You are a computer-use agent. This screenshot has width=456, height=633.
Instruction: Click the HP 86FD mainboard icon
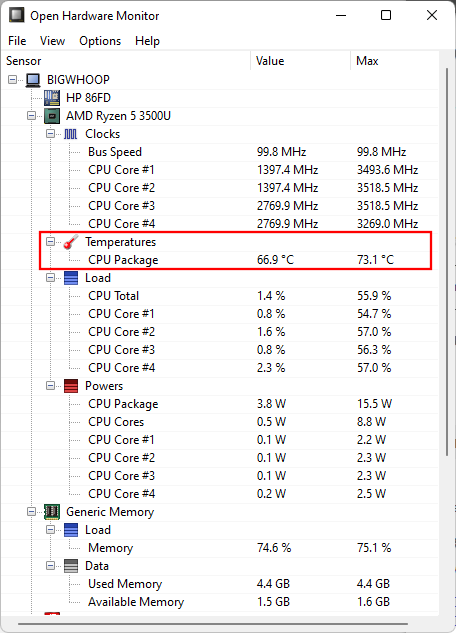click(52, 98)
